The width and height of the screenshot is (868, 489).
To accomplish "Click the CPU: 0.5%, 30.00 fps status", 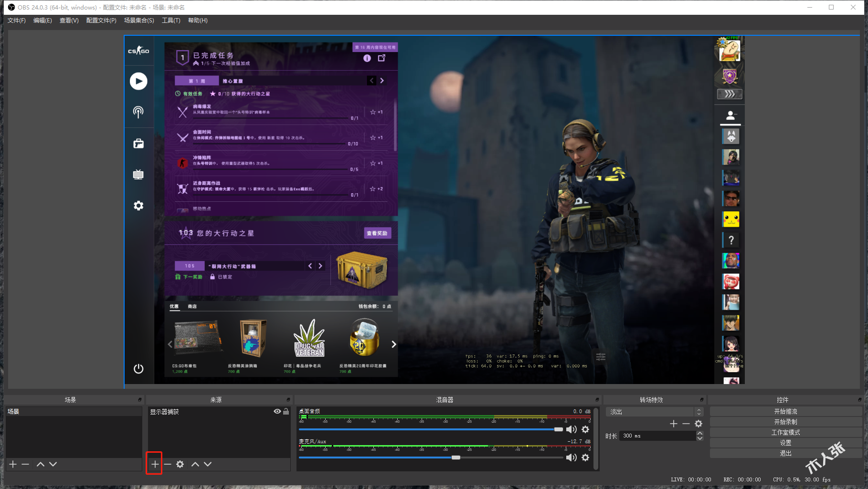I will 802,479.
